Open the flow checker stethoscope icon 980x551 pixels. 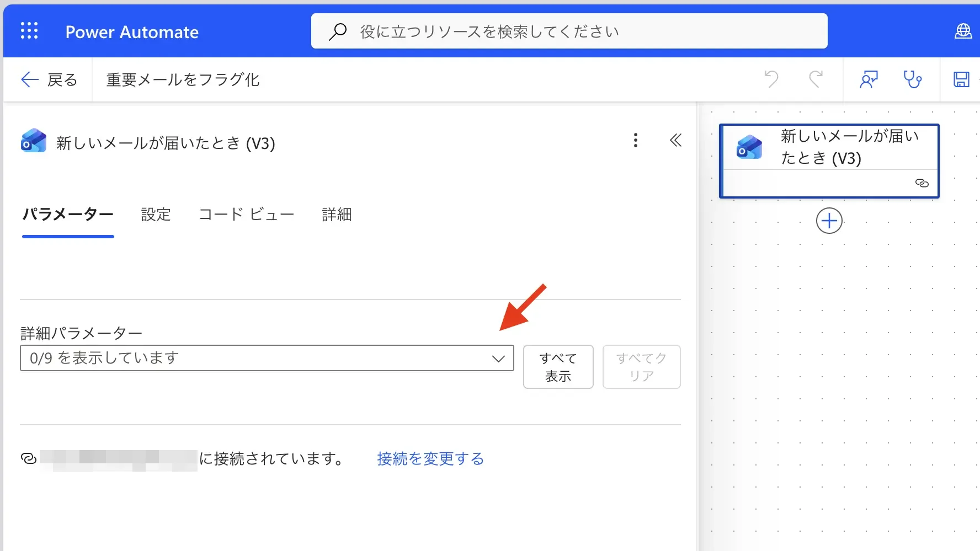(912, 79)
